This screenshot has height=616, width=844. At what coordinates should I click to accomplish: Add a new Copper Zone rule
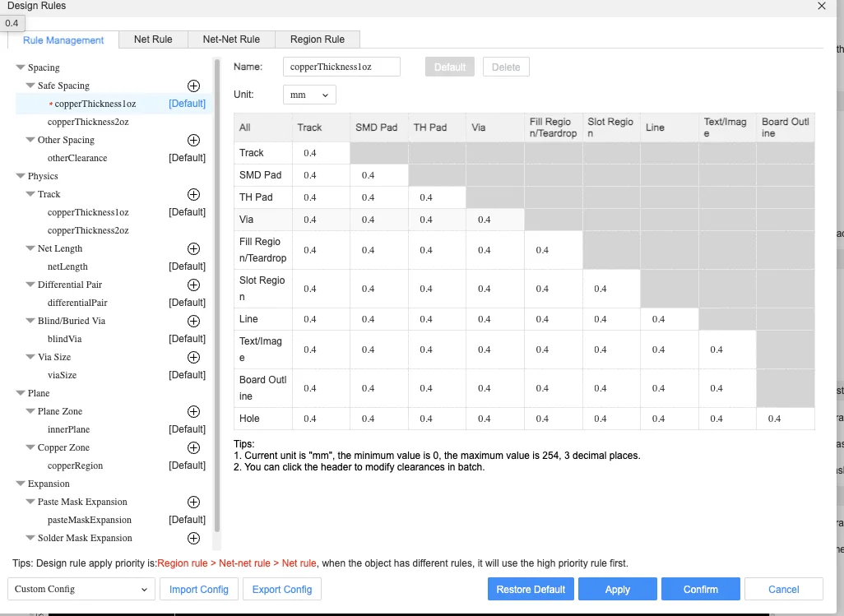pyautogui.click(x=193, y=447)
